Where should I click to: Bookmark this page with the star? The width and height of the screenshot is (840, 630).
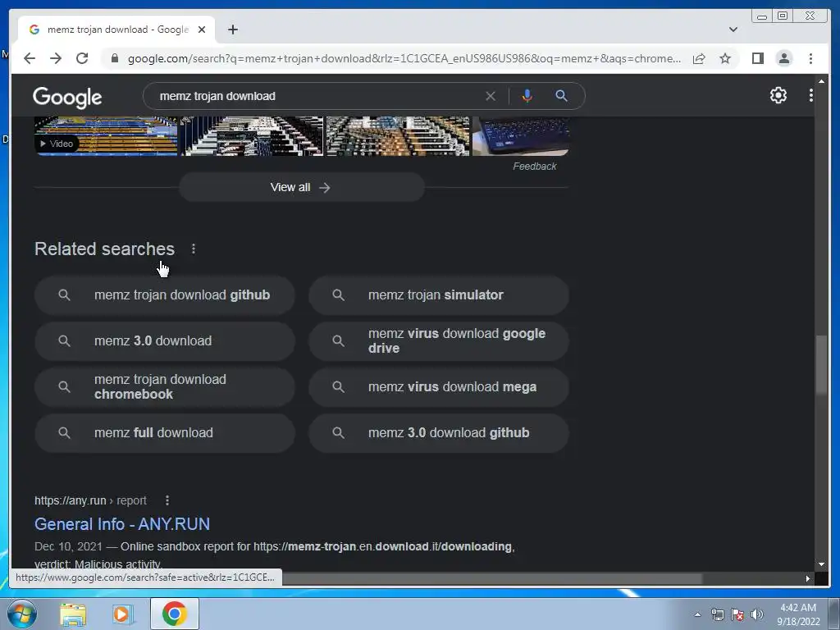725,58
